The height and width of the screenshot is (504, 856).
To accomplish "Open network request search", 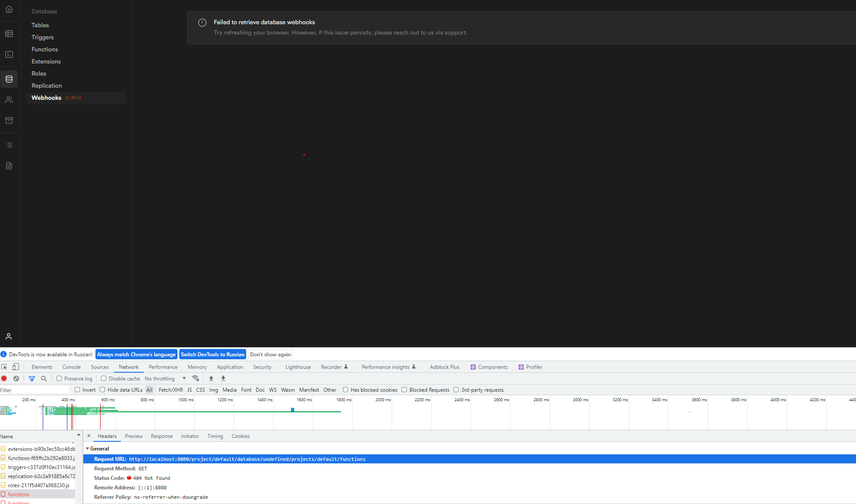I will [44, 378].
